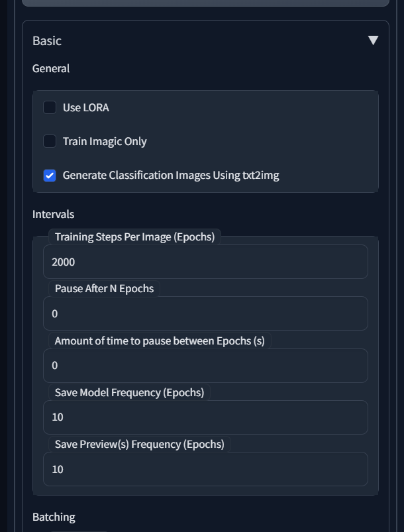This screenshot has width=404, height=532.
Task: Click the Batching section heading
Action: pyautogui.click(x=54, y=517)
